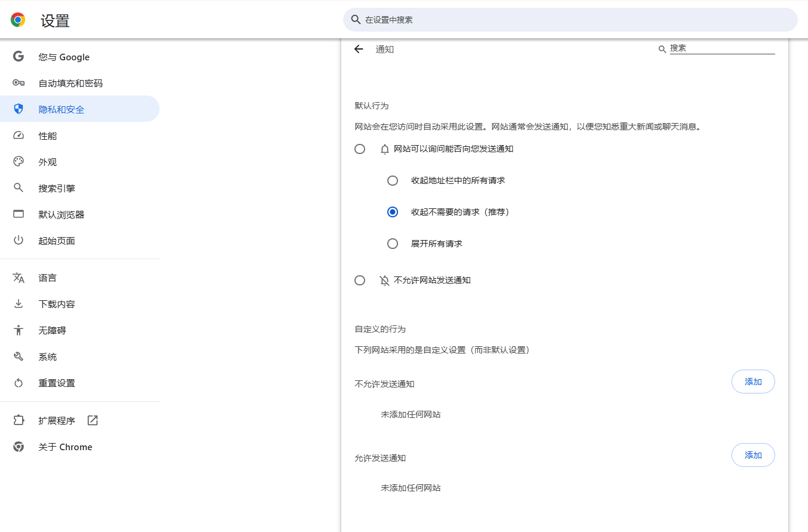
Task: Click the Chrome logo beside 设置
Action: pyautogui.click(x=19, y=20)
